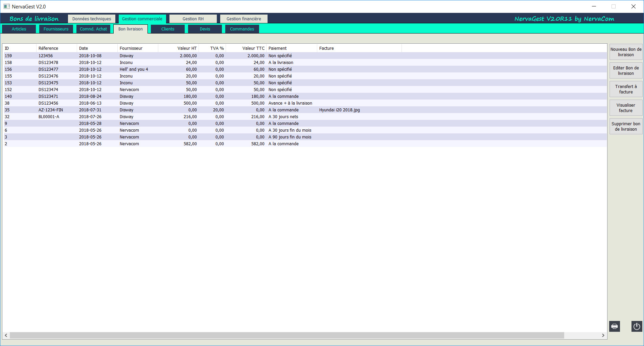This screenshot has height=346, width=644.
Task: Open the Fournisseurs tab
Action: point(56,29)
